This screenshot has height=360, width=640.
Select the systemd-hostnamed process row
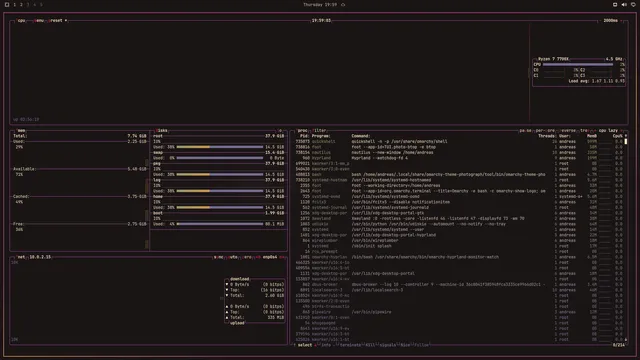pyautogui.click(x=459, y=180)
